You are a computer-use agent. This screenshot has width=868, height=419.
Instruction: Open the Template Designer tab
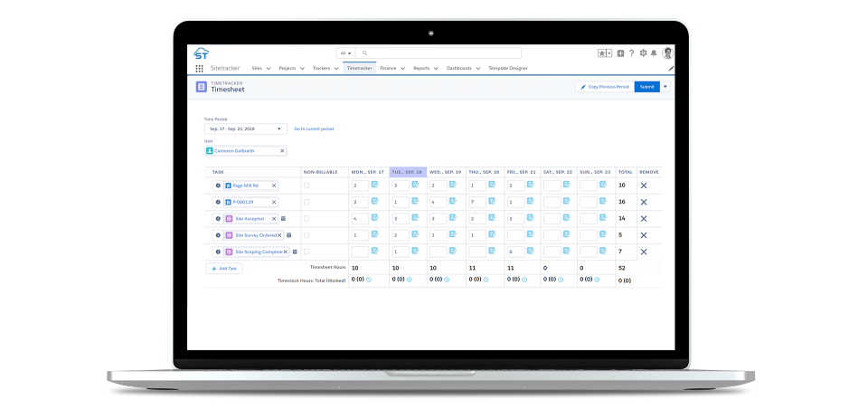[x=507, y=68]
